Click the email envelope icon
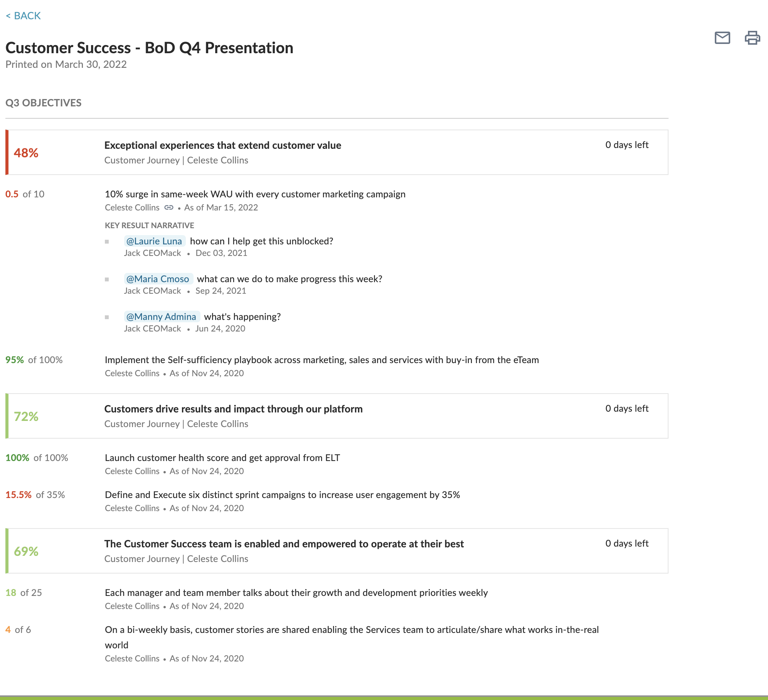Screen dimensions: 768x700 (722, 38)
